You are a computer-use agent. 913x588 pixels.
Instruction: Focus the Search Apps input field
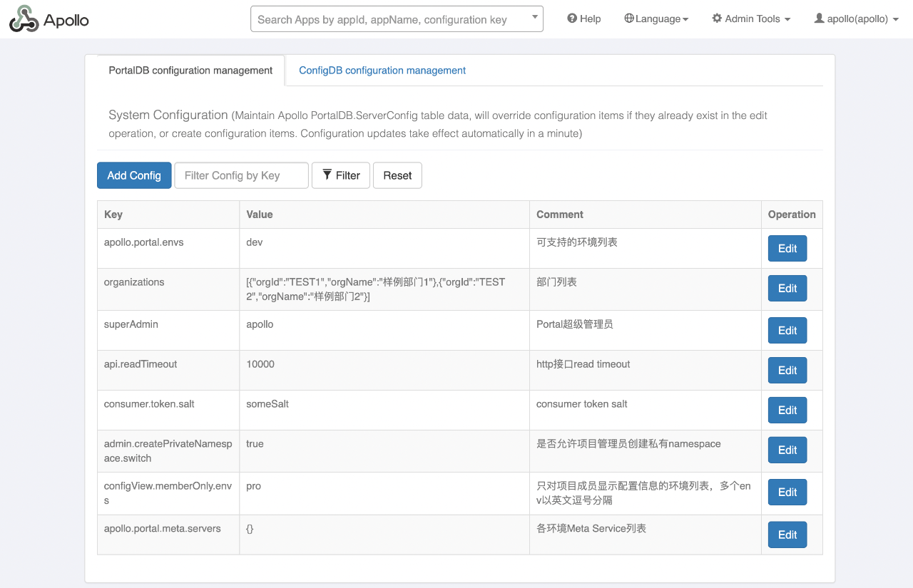click(x=397, y=19)
